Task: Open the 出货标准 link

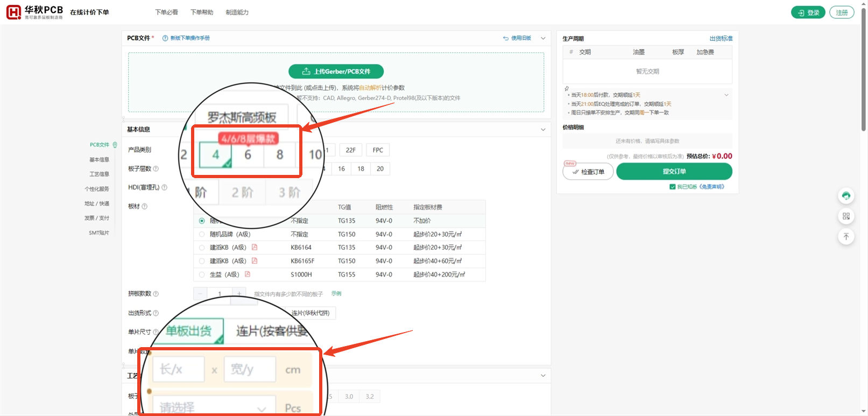Action: [x=721, y=39]
